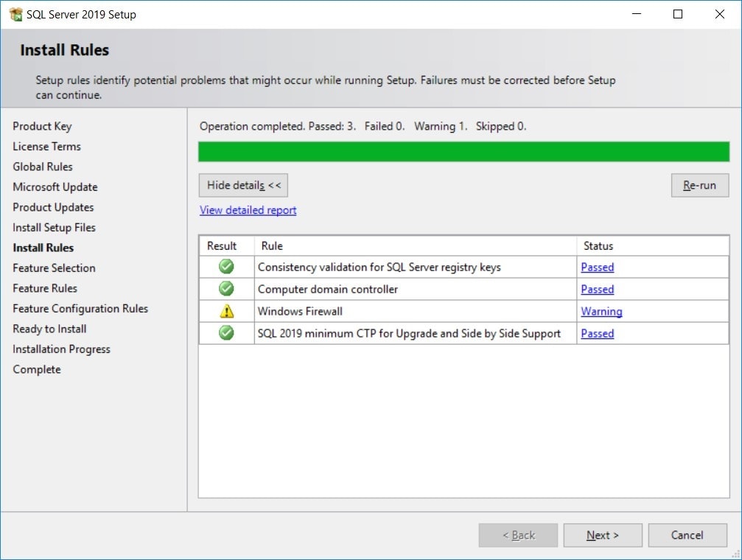Click the Windows Firewall warning triangle icon
Image resolution: width=742 pixels, height=560 pixels.
point(226,311)
